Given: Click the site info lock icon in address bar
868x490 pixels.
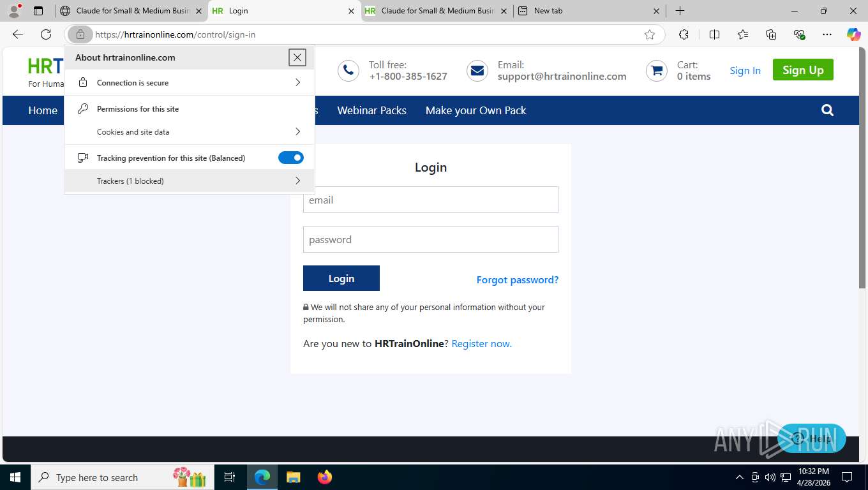Looking at the screenshot, I should [x=80, y=34].
